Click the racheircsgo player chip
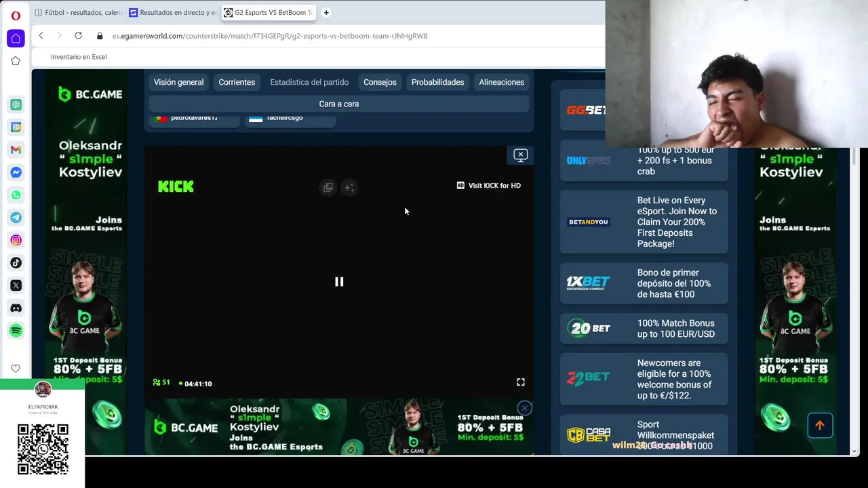The image size is (868, 488). click(x=290, y=119)
